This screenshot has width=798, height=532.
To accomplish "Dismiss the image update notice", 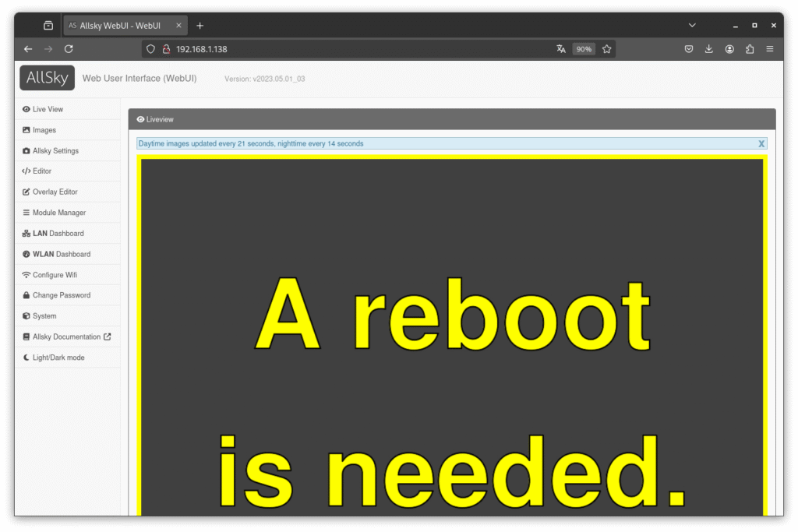I will (761, 144).
